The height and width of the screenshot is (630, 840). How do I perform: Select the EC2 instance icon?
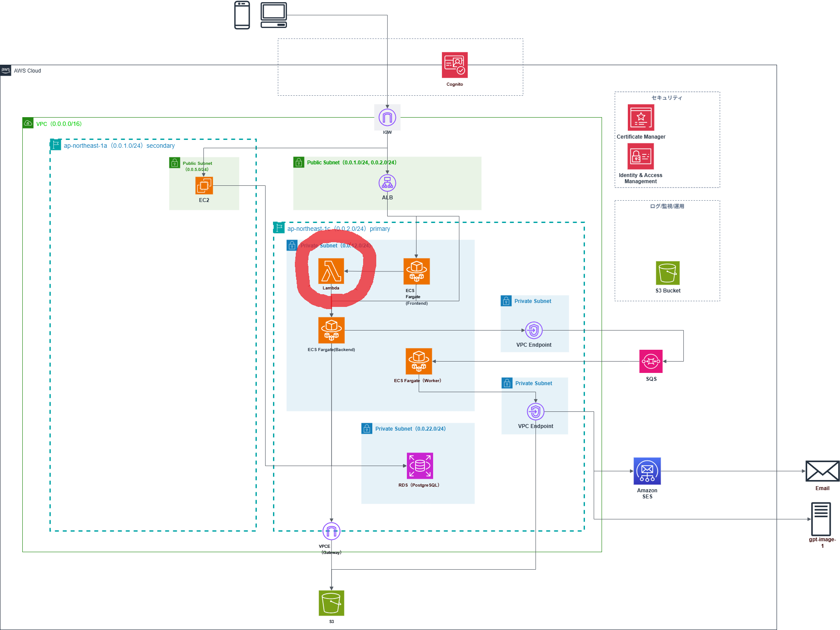click(204, 186)
